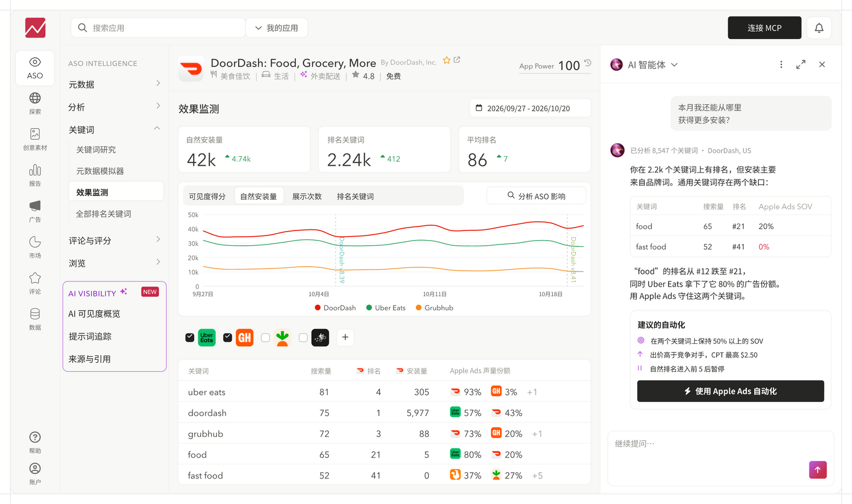Check the black app icon checkbox
Image resolution: width=852 pixels, height=504 pixels.
coord(303,338)
